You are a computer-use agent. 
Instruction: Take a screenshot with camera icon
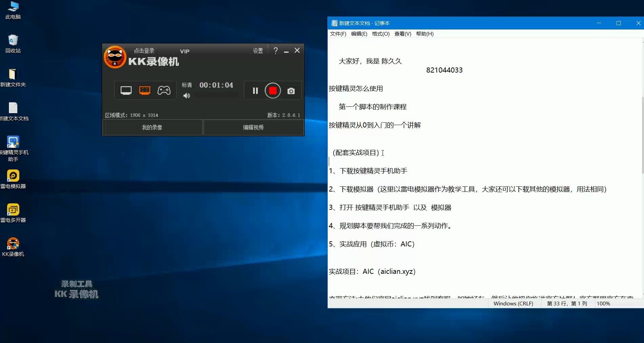(291, 91)
